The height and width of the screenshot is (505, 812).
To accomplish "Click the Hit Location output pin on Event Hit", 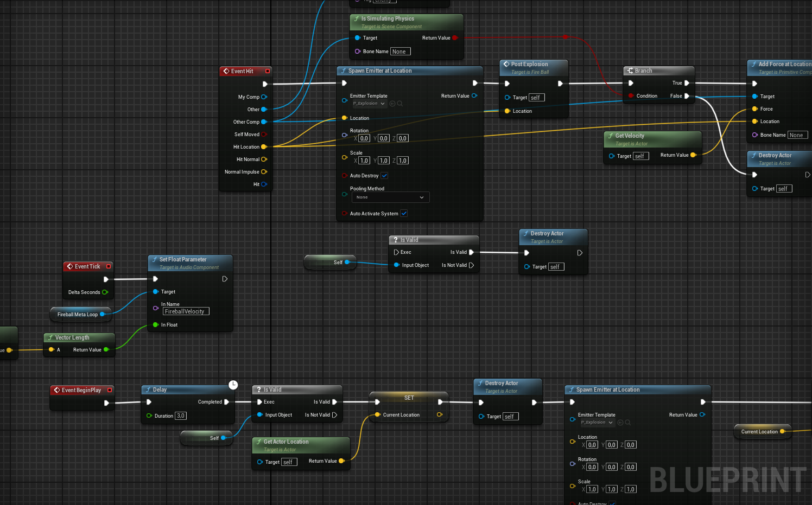I will 264,147.
